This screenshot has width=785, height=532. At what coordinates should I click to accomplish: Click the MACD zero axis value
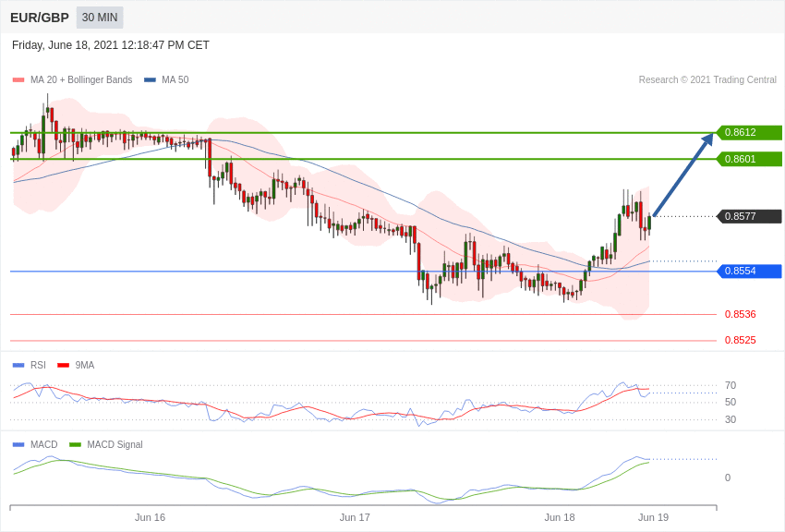tap(728, 478)
